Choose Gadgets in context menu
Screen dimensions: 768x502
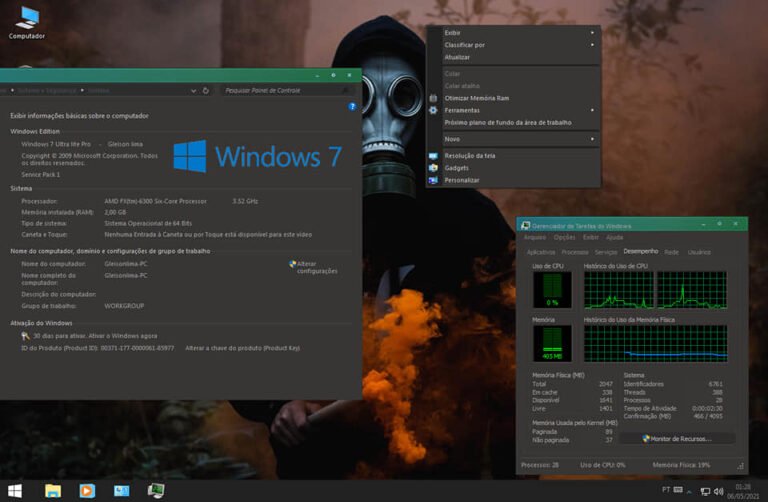pyautogui.click(x=513, y=168)
